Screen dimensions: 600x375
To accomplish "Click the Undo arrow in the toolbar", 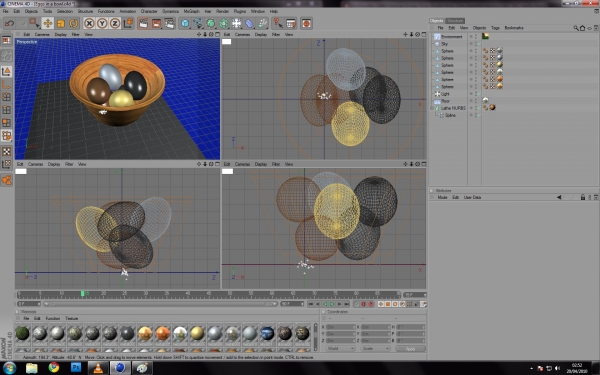I will (9, 23).
